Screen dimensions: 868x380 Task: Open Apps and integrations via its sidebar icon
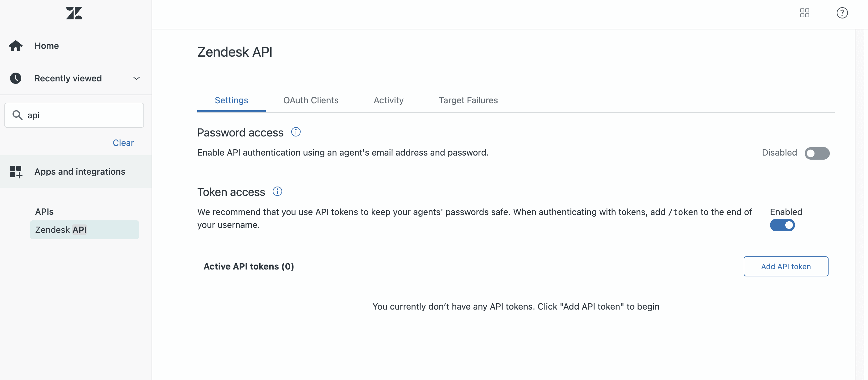(16, 172)
